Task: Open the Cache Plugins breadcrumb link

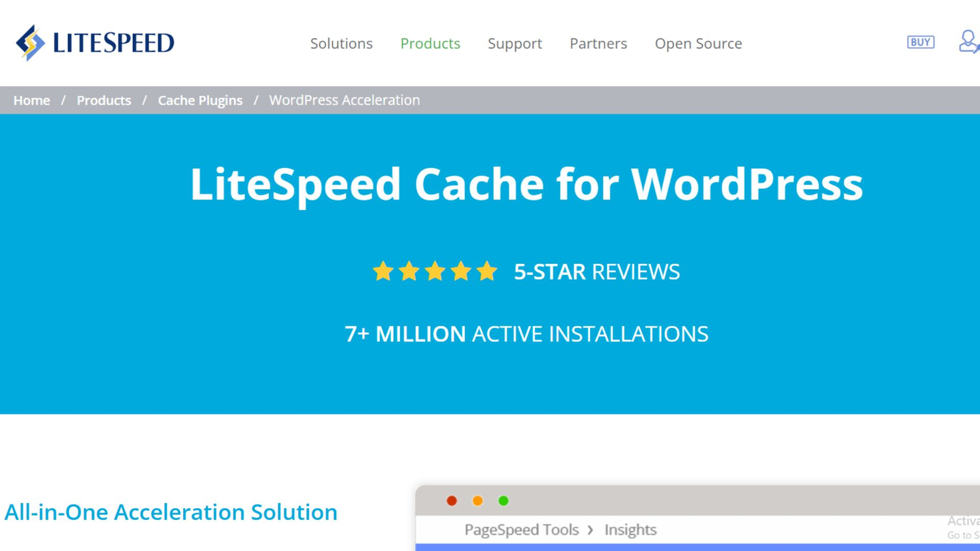Action: 200,100
